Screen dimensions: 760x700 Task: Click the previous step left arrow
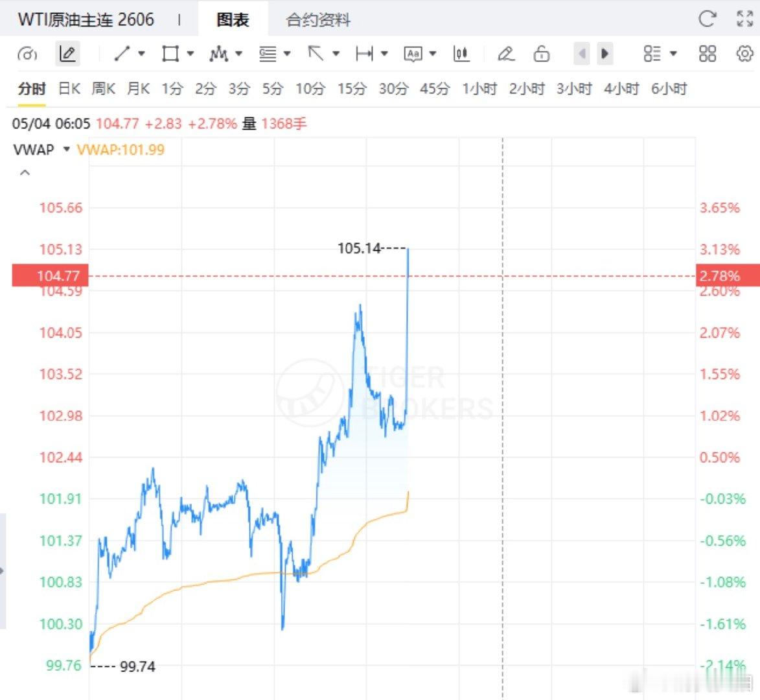tap(582, 53)
